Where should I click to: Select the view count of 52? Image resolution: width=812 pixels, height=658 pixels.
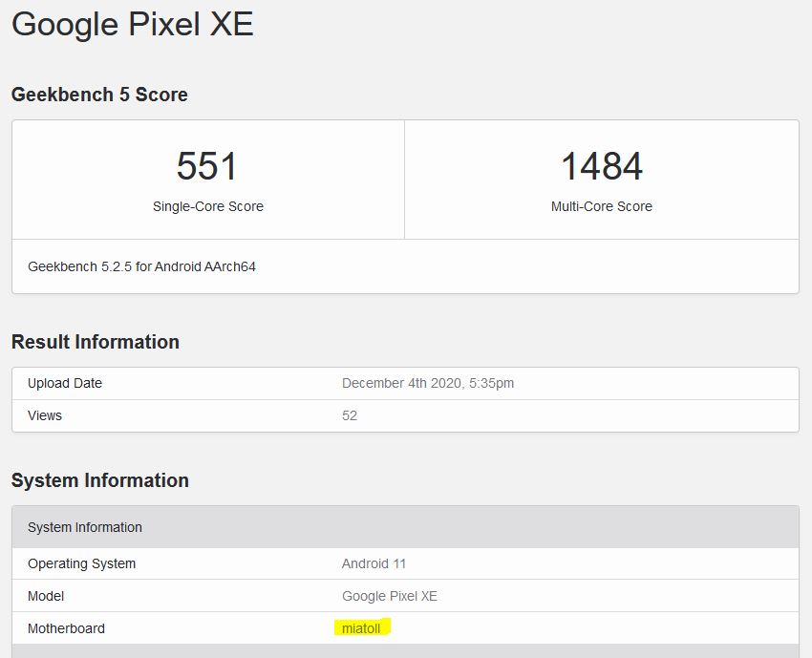coord(349,415)
